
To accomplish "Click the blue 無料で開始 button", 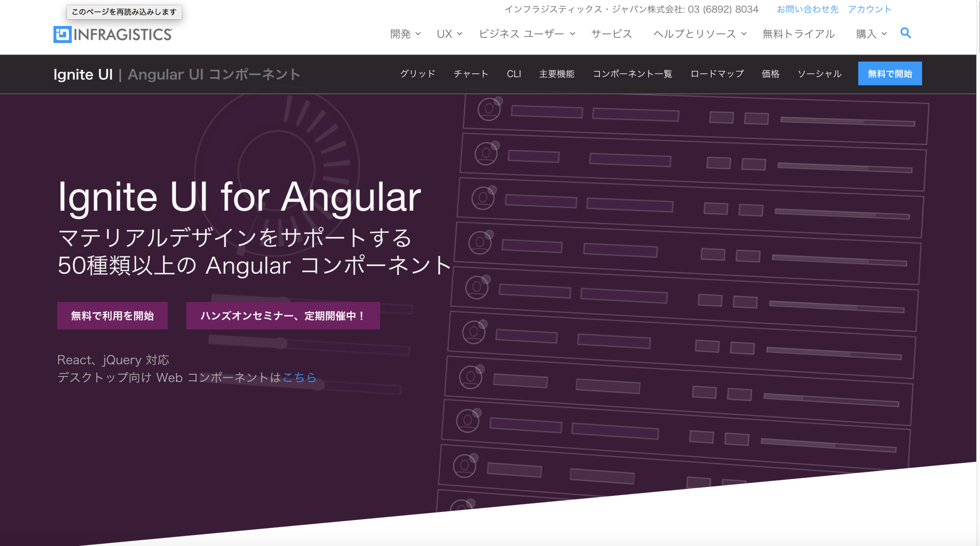I will coord(889,74).
